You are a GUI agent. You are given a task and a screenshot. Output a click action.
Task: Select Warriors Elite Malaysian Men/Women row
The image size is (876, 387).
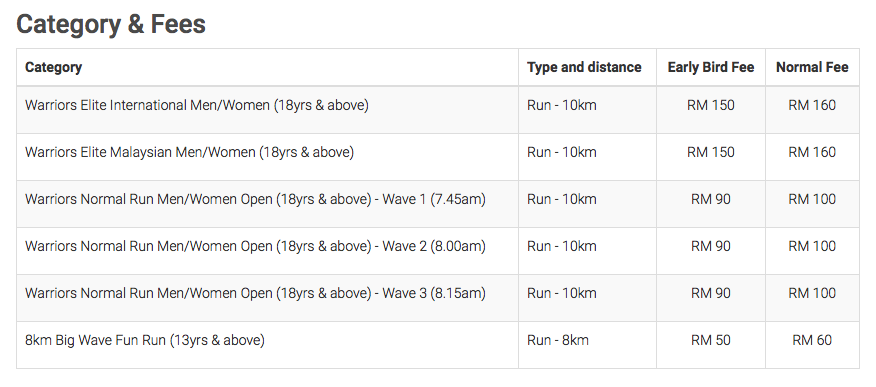(437, 156)
